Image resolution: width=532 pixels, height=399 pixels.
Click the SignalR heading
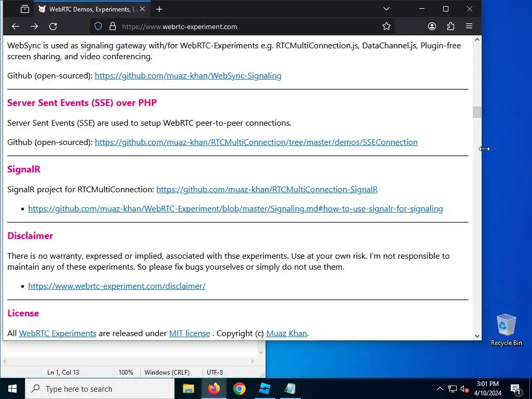(x=24, y=169)
